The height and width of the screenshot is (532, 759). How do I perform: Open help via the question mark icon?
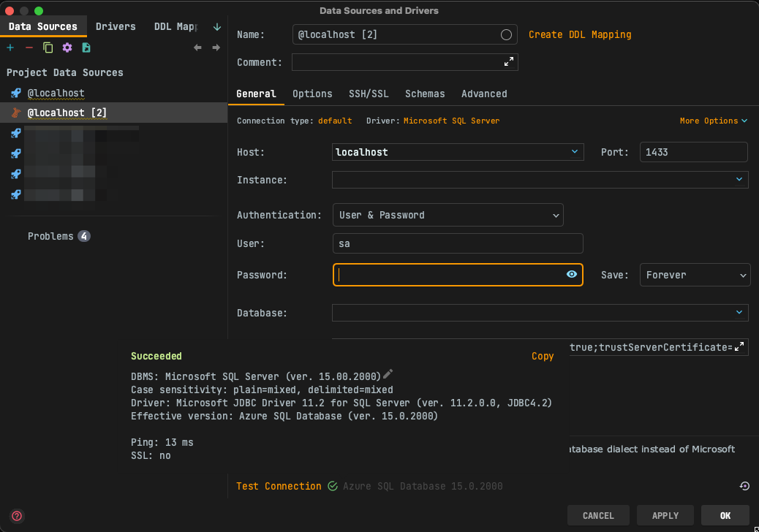point(15,515)
